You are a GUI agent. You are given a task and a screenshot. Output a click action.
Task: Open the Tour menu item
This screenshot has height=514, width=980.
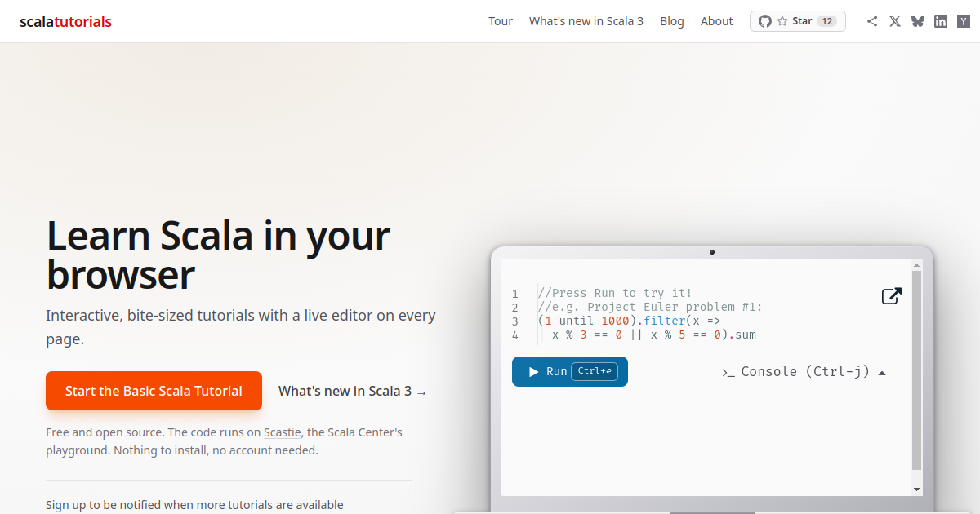[501, 21]
